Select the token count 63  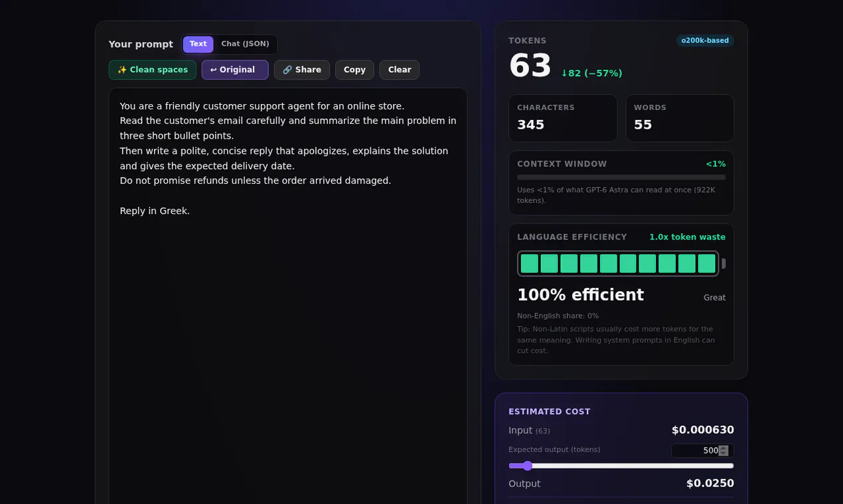click(x=530, y=66)
